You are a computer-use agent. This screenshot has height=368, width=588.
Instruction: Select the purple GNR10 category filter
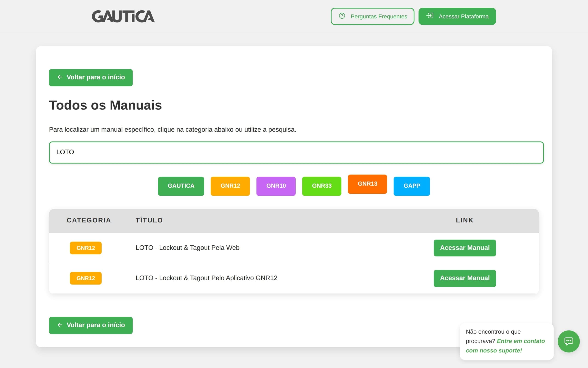click(276, 186)
